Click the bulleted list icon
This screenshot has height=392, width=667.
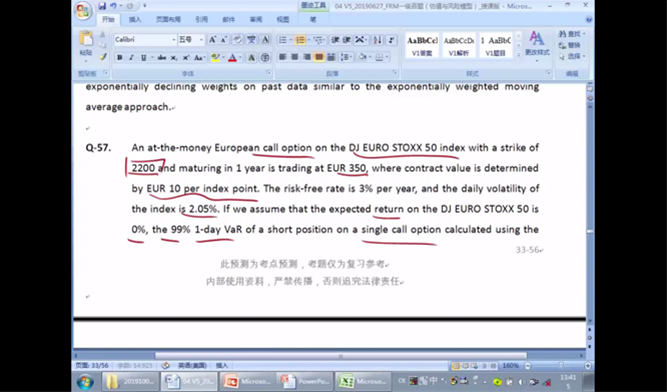click(282, 40)
